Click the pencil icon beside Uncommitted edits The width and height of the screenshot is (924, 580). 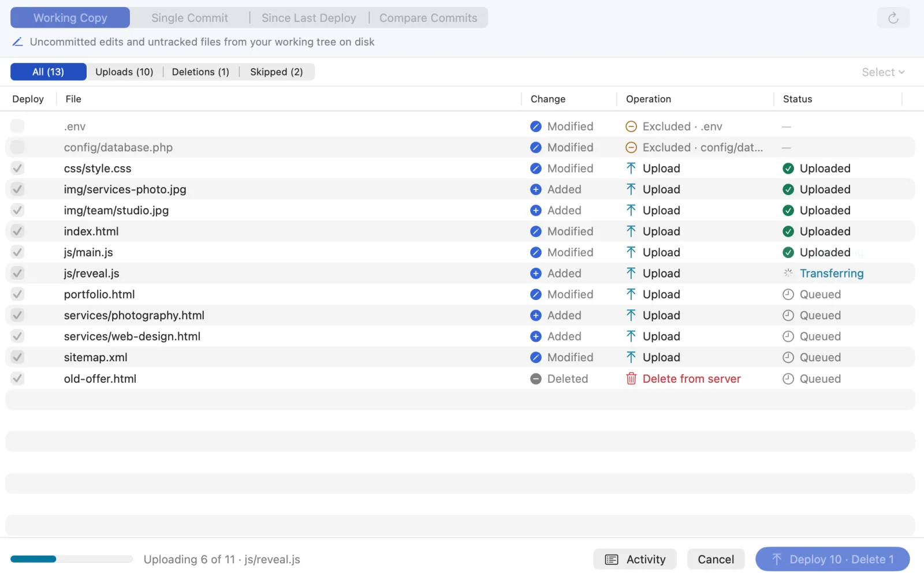pyautogui.click(x=18, y=42)
